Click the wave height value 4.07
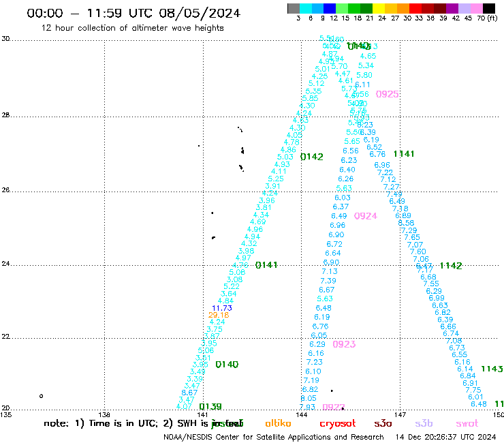The image size is (504, 443). [184, 406]
